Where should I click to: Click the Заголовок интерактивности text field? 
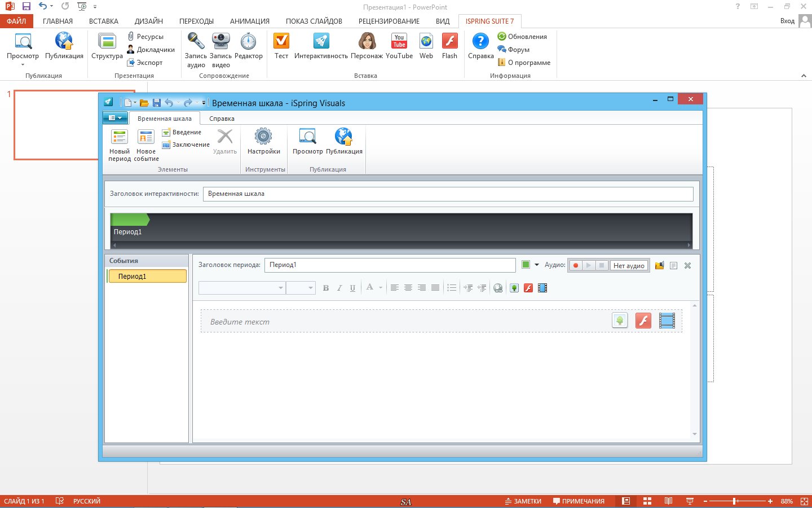(x=448, y=194)
